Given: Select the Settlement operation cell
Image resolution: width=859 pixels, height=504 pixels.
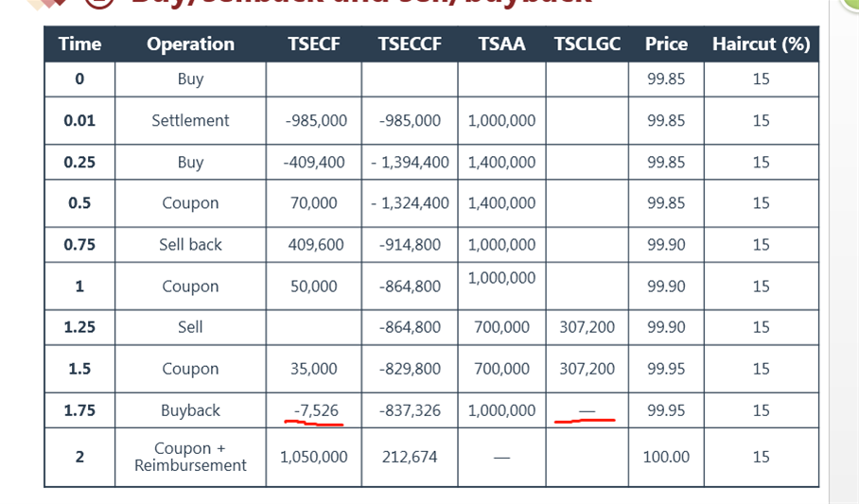Looking at the screenshot, I should tap(191, 120).
